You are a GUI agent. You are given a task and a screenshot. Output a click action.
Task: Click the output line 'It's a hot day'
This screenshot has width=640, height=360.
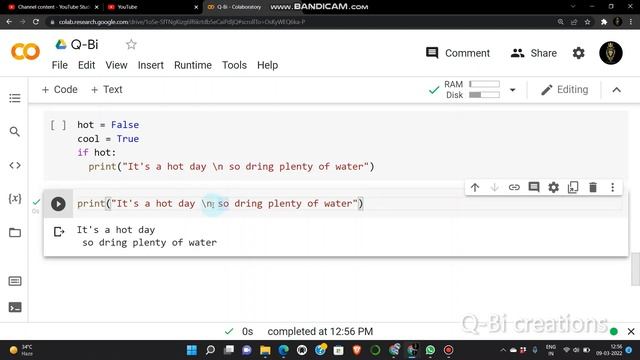(x=116, y=230)
